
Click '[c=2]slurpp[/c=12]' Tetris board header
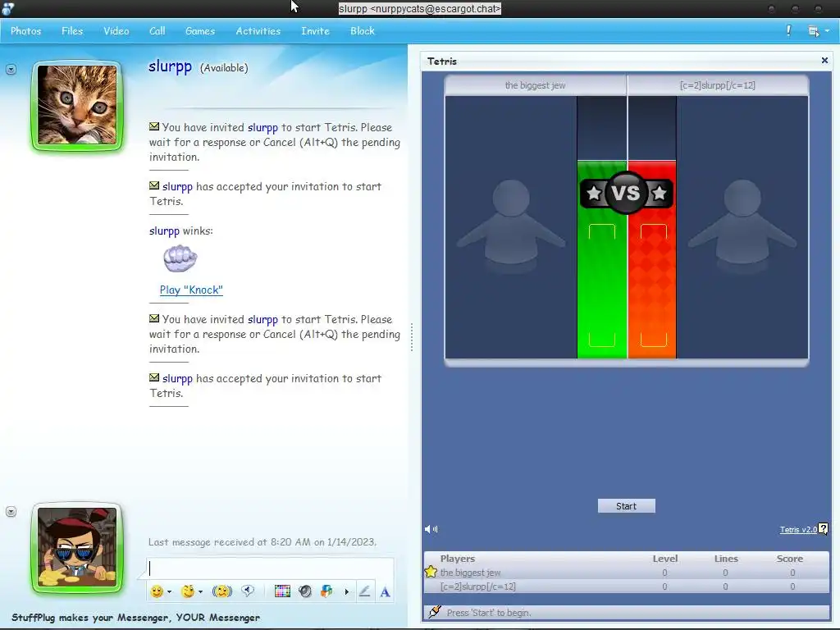point(717,85)
